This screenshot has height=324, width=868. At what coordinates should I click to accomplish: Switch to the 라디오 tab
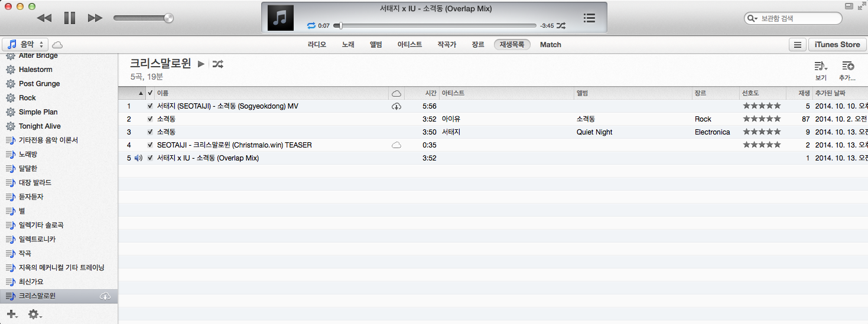pyautogui.click(x=317, y=44)
